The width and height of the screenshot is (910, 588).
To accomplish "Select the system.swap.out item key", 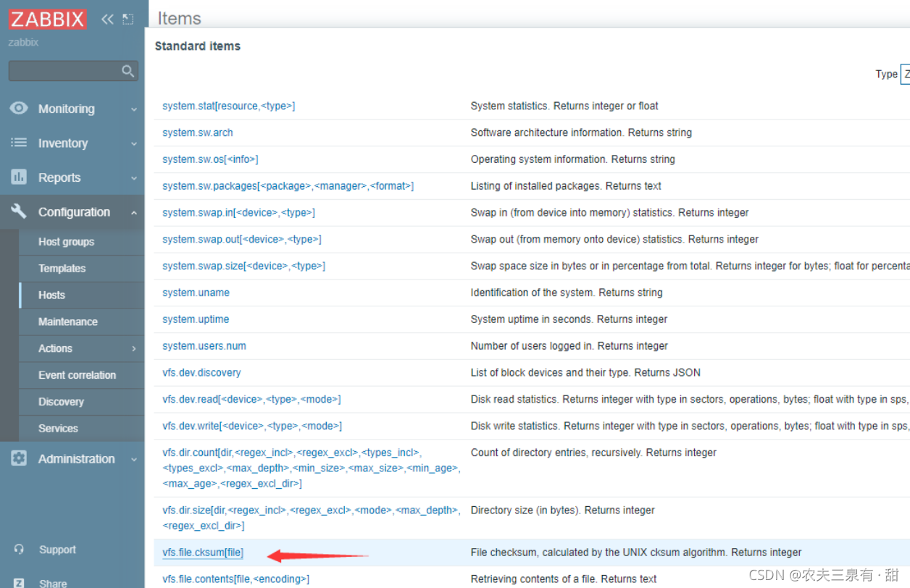I will (241, 239).
